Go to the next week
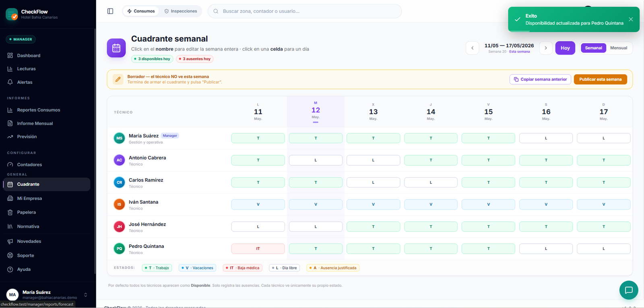 (x=546, y=48)
